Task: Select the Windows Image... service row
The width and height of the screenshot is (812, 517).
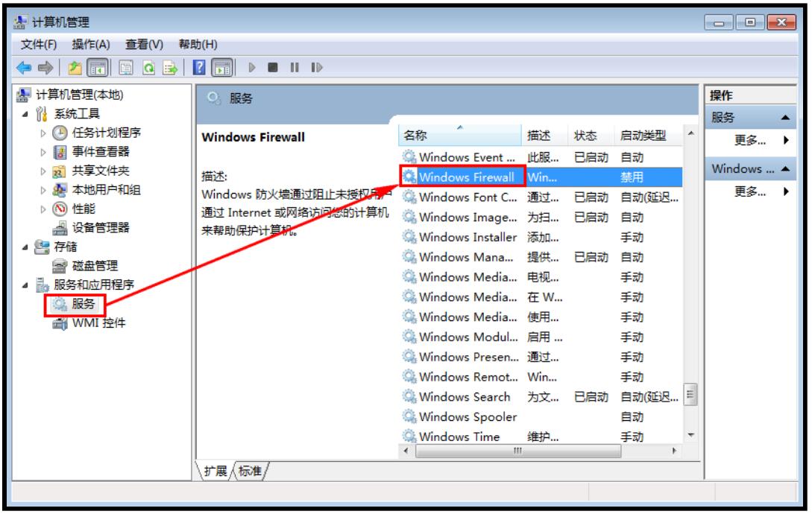Action: click(x=541, y=218)
